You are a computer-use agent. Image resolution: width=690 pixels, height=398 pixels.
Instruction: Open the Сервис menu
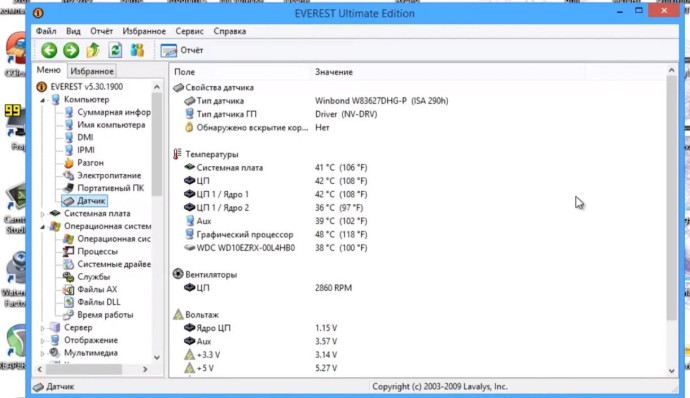pyautogui.click(x=189, y=31)
